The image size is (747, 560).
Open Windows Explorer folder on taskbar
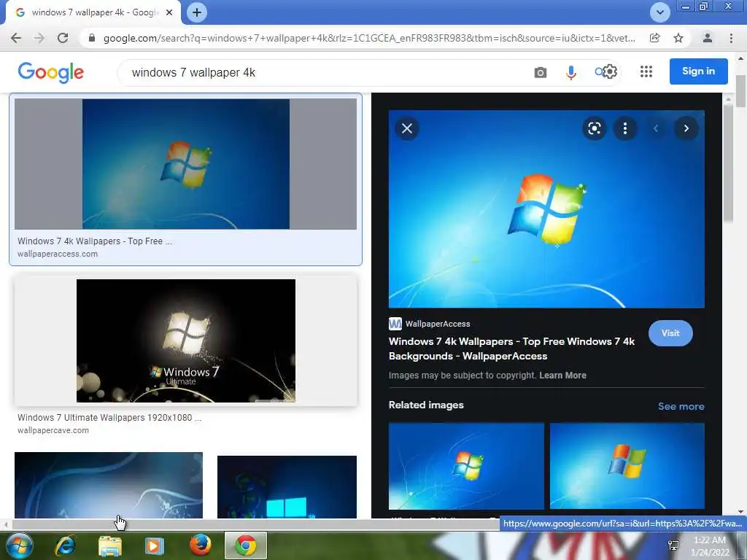[110, 545]
